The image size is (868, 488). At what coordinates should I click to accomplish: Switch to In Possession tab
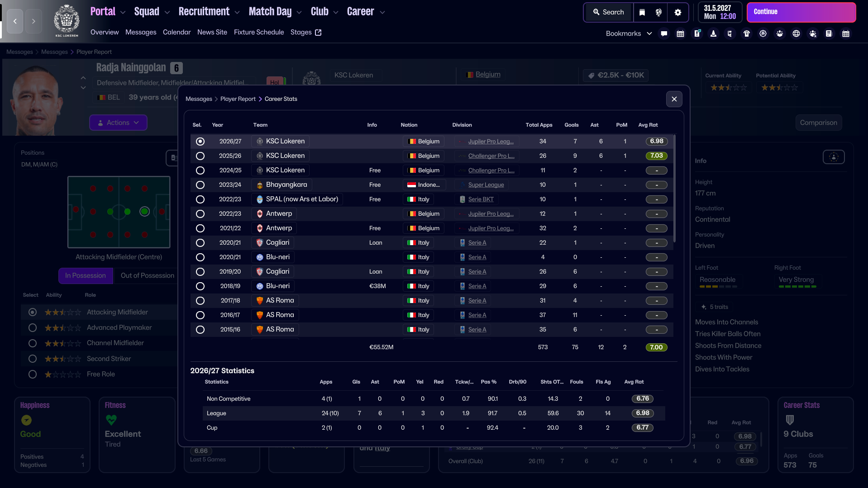pyautogui.click(x=86, y=275)
